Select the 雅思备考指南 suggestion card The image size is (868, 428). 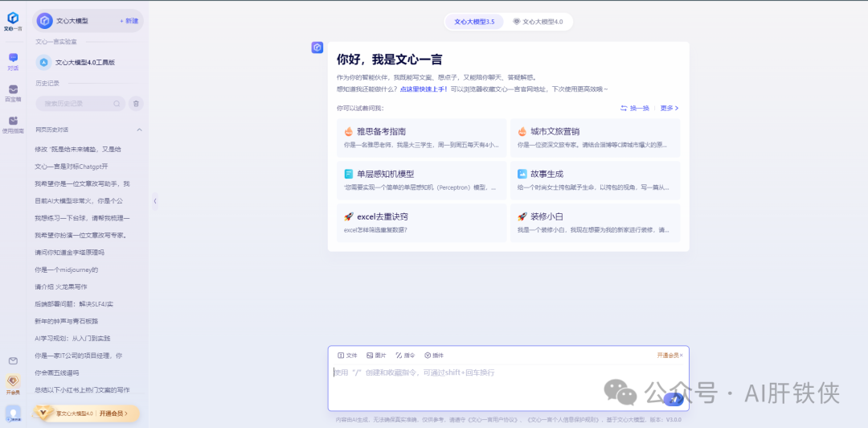click(x=421, y=138)
